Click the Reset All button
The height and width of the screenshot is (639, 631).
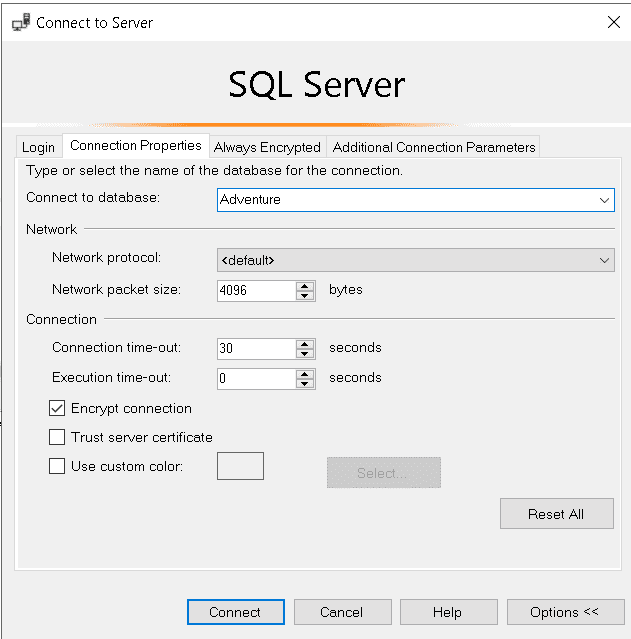pyautogui.click(x=556, y=513)
